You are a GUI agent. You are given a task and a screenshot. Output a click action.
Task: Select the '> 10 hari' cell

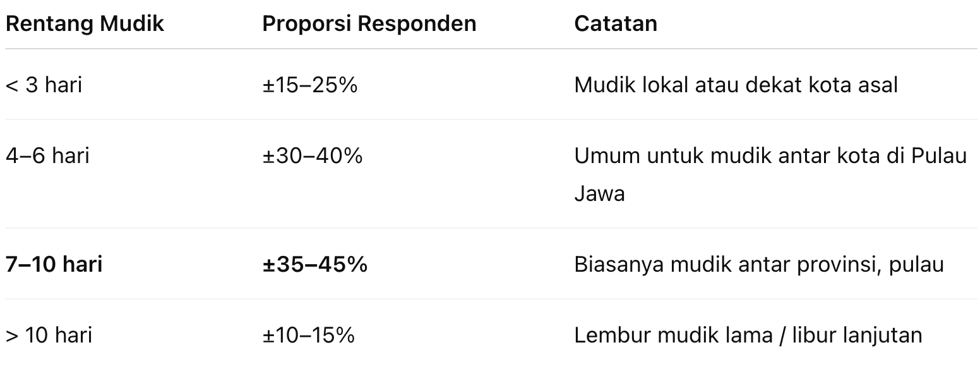(49, 335)
